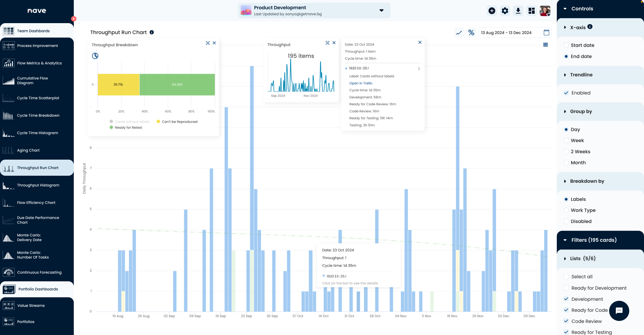Go to Throughput Histogram in sidebar
This screenshot has width=644, height=335.
tap(38, 185)
